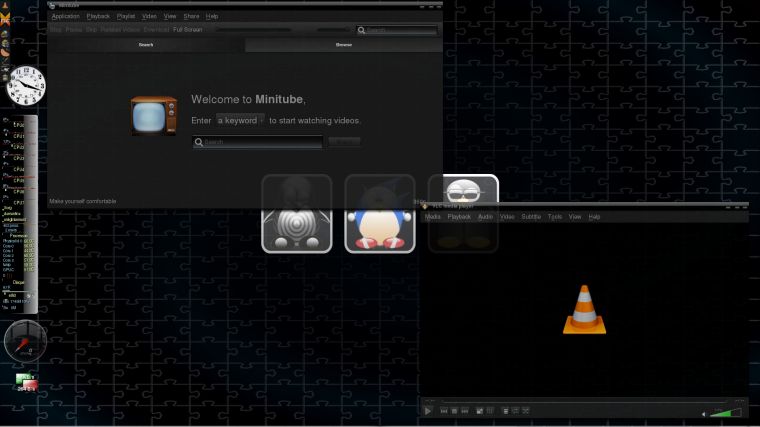This screenshot has height=427, width=760.
Task: Click the speedometer gauge widget
Action: coord(25,341)
